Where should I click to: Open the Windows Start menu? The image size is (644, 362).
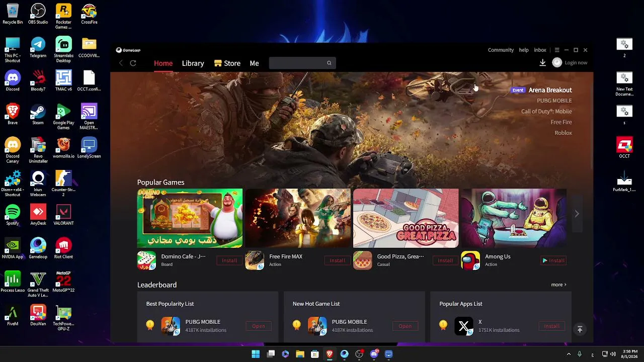[x=256, y=354]
